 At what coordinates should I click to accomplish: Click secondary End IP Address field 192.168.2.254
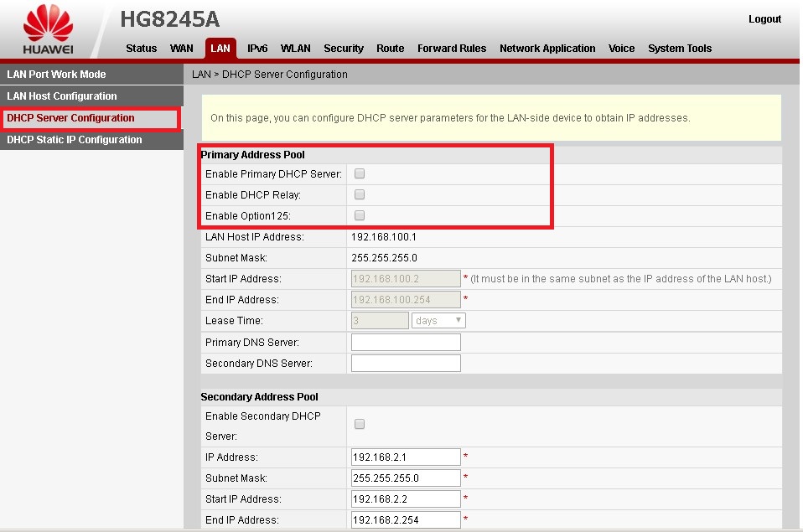pos(406,519)
